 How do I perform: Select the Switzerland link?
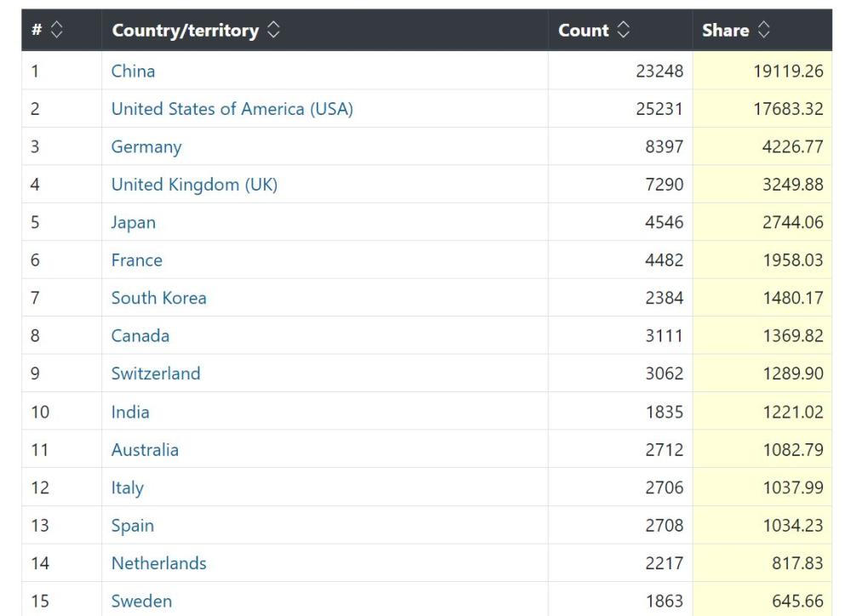coord(156,374)
